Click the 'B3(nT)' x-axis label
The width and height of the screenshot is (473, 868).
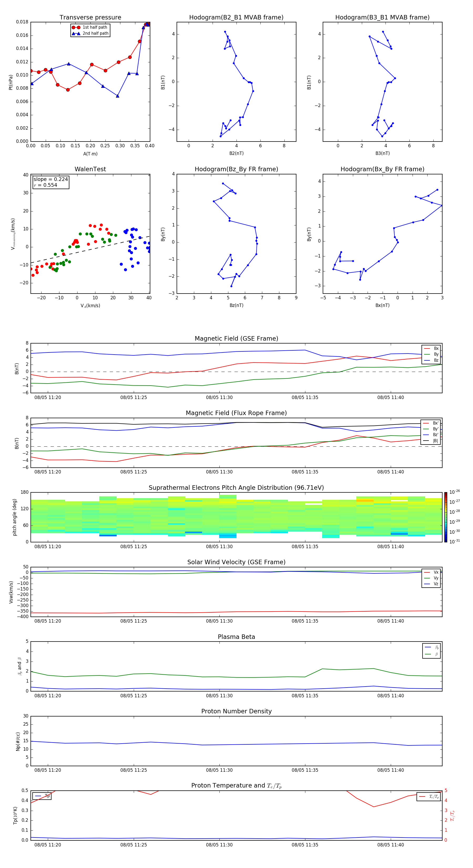[x=382, y=153]
